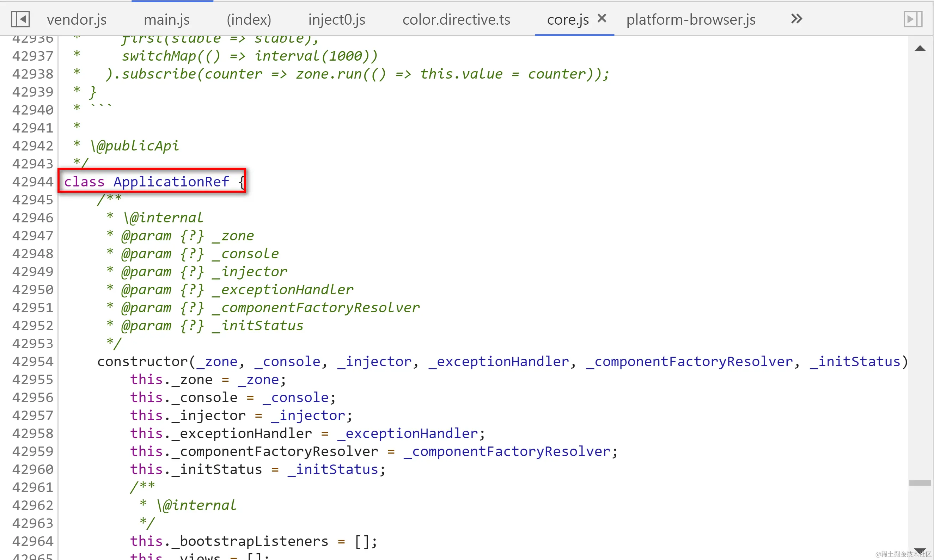This screenshot has height=560, width=934.
Task: Set breakpoint on line number 42944
Action: (33, 182)
